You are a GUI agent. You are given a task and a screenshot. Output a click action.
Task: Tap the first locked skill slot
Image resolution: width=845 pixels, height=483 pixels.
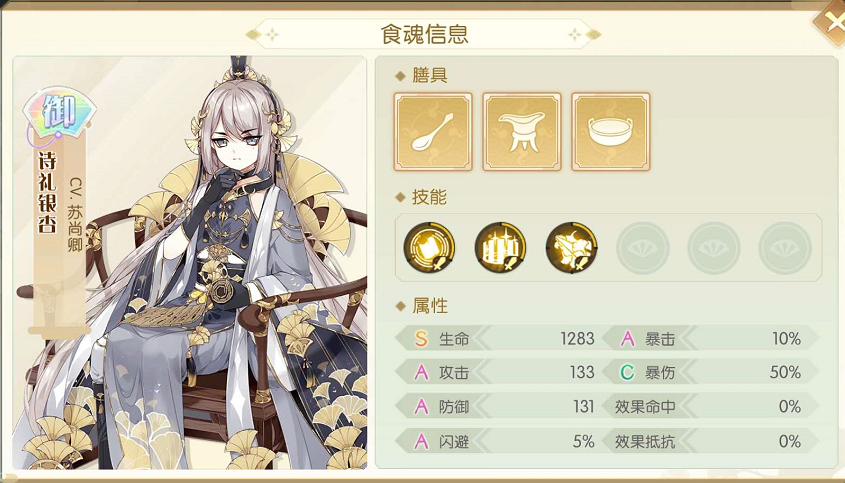click(643, 248)
